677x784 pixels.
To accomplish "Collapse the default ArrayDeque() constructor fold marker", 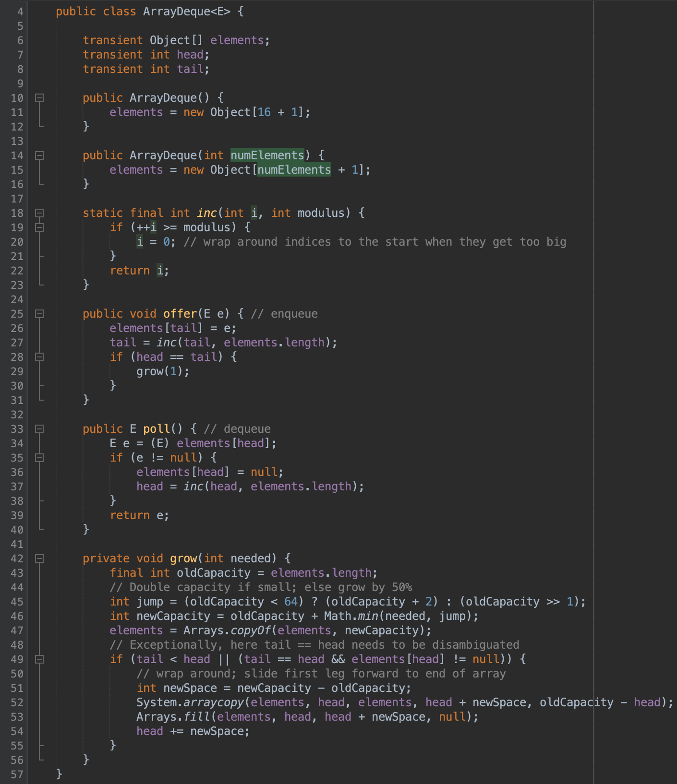I will point(39,98).
